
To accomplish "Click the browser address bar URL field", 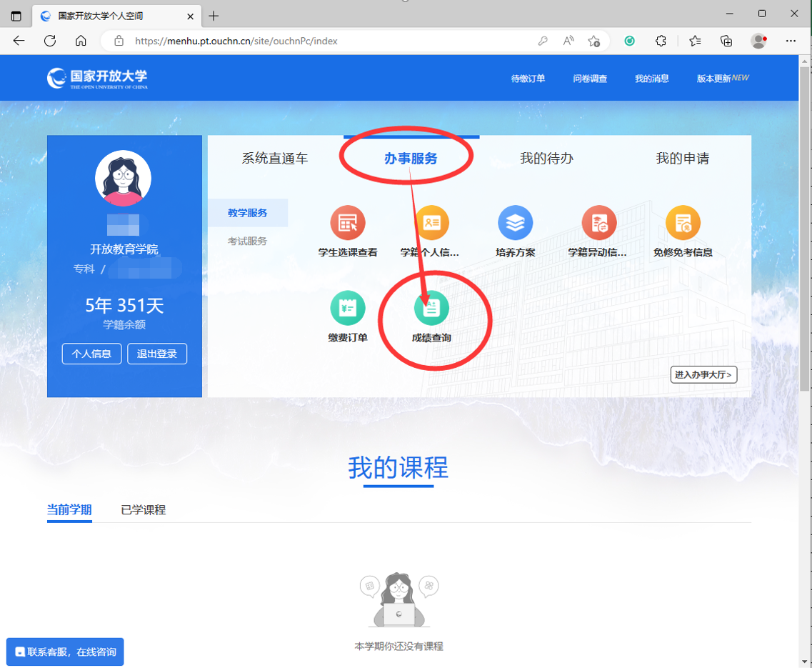I will [321, 41].
